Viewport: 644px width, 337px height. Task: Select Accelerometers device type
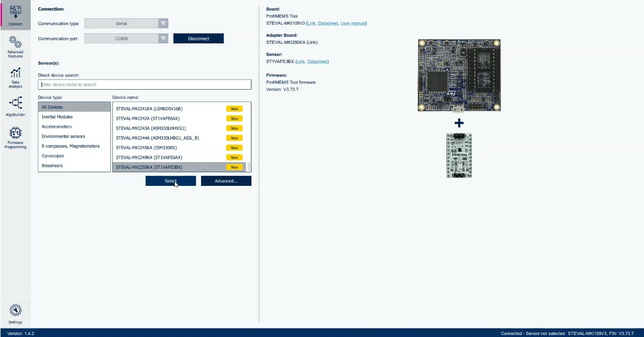(x=74, y=126)
